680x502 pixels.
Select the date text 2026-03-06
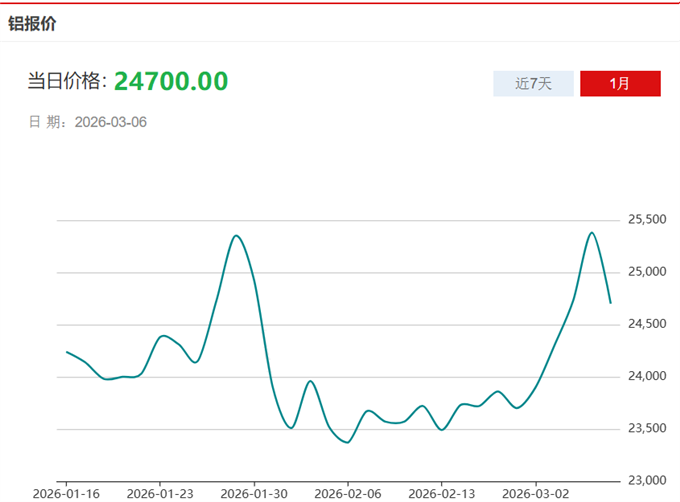111,122
